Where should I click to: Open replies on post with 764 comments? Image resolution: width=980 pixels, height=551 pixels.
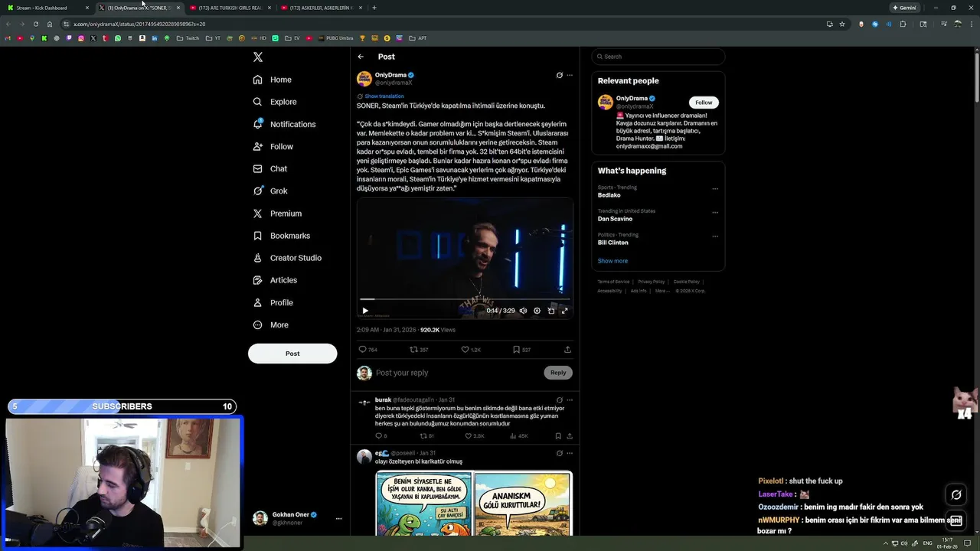[367, 350]
